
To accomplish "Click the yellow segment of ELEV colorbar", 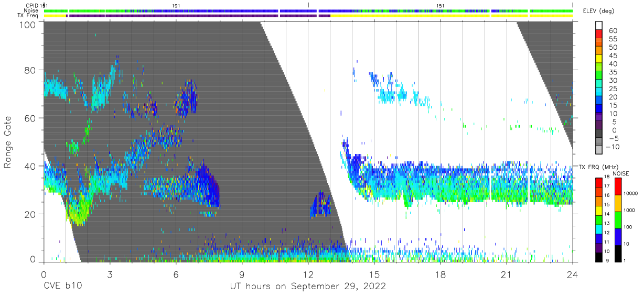I will tap(599, 60).
